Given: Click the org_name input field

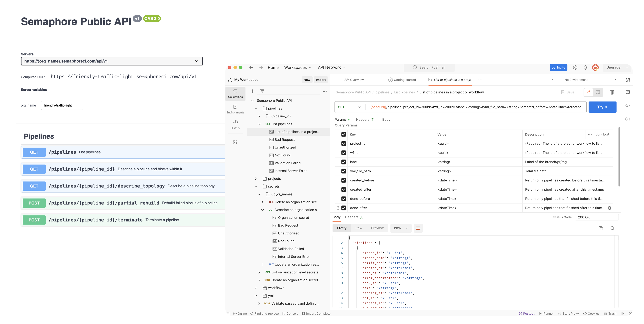Looking at the screenshot, I should [x=62, y=105].
